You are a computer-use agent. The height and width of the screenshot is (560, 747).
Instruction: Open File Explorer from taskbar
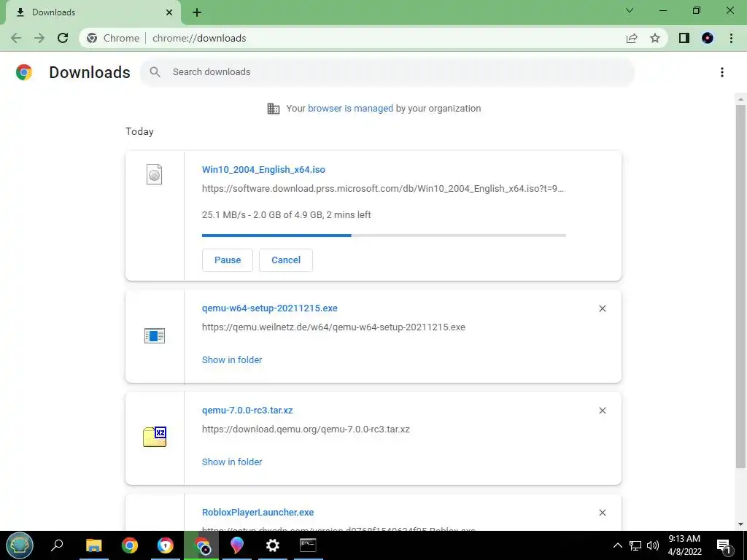pos(94,545)
